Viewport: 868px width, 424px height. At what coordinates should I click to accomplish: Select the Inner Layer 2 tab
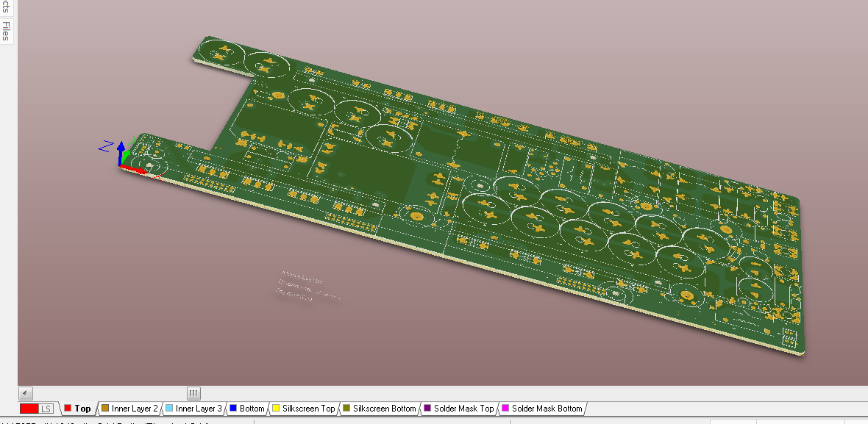[135, 409]
